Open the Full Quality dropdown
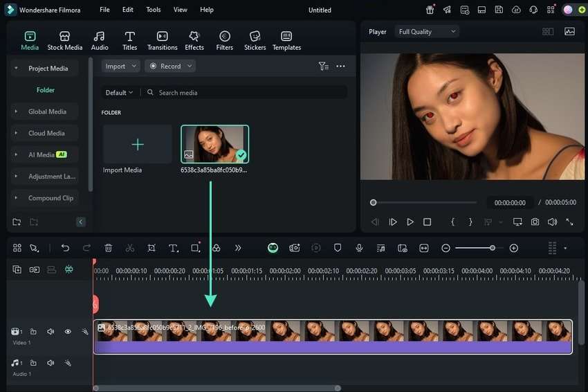 427,32
